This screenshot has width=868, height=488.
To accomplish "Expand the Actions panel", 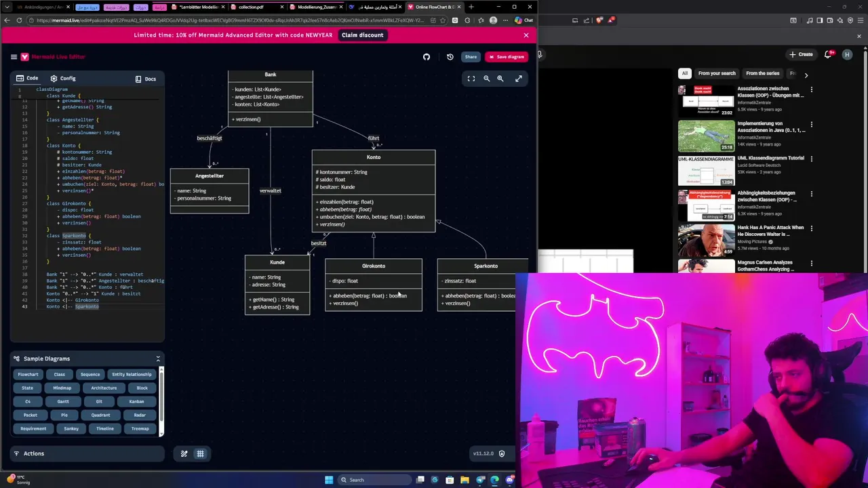I will [86, 453].
